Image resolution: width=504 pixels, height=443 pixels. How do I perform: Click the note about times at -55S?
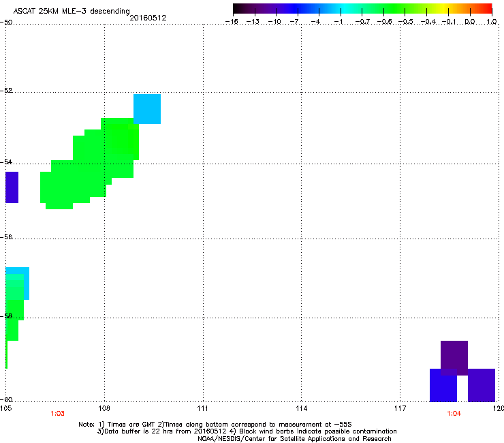coord(257,425)
